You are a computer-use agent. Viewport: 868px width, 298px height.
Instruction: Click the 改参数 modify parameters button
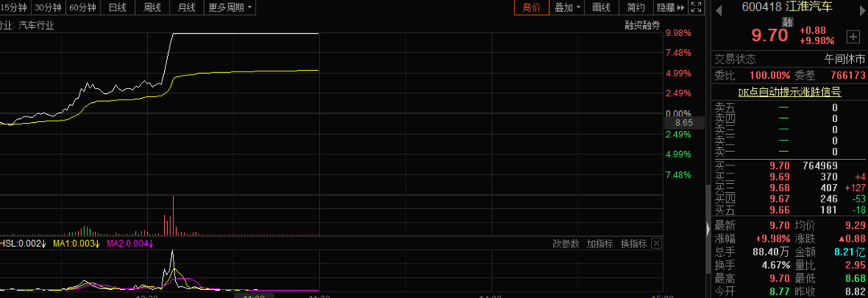566,244
